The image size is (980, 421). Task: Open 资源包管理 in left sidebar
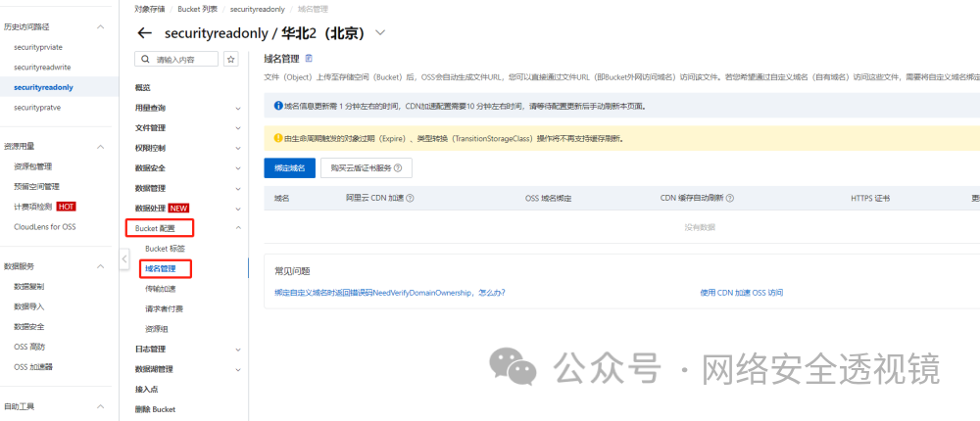(32, 166)
